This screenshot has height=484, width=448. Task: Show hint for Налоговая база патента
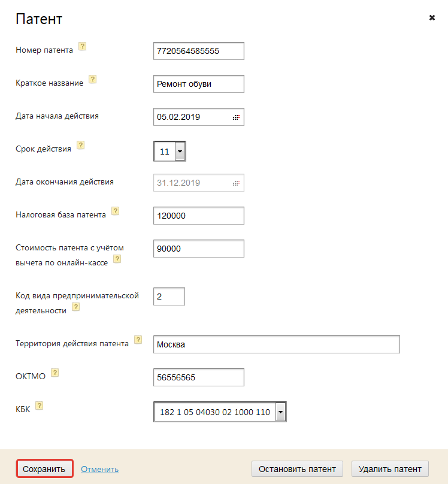[116, 211]
